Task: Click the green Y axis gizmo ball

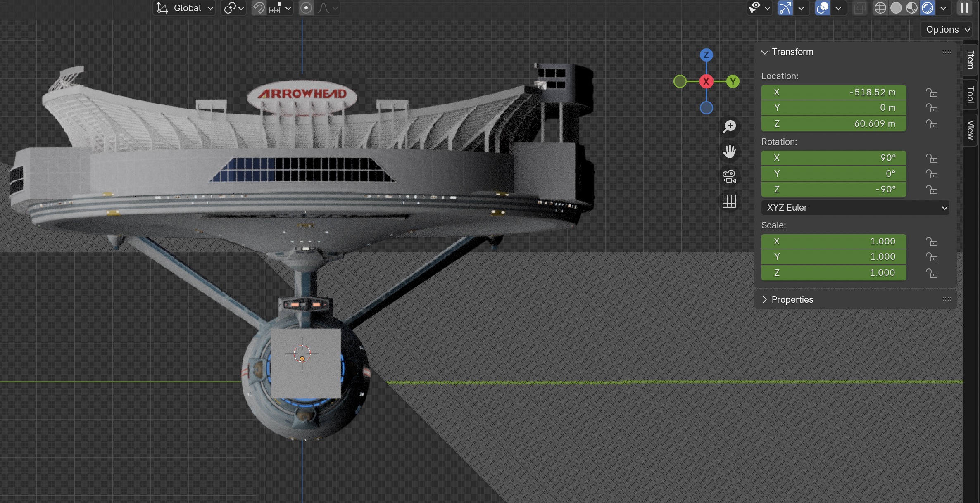Action: (x=733, y=81)
